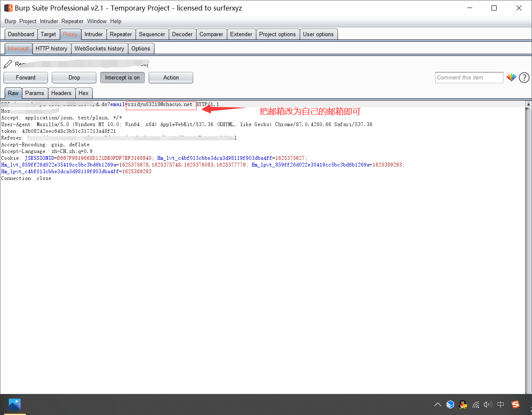The width and height of the screenshot is (532, 415).
Task: Forward the intercepted request
Action: [26, 77]
